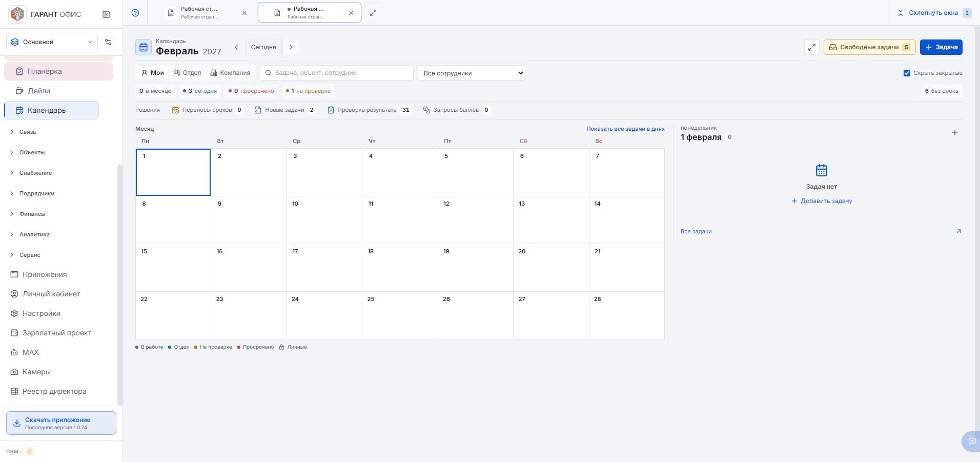Toggle Скрыть закрытые checkbox
The image size is (980, 462).
[x=907, y=73]
